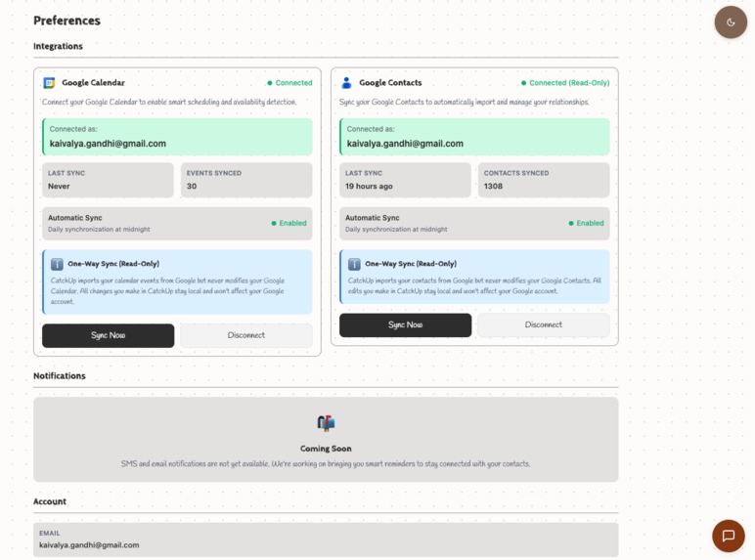755x560 pixels.
Task: Sync Now for Google Contacts
Action: [x=405, y=324]
